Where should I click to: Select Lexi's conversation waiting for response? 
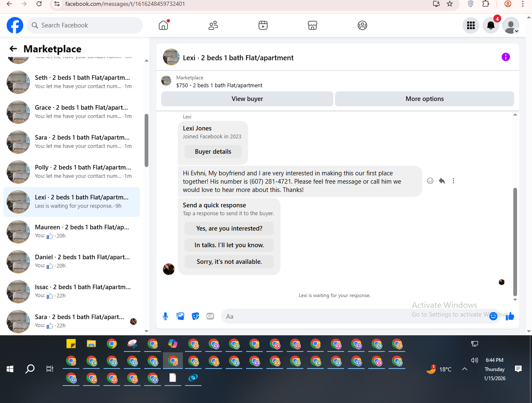click(71, 202)
